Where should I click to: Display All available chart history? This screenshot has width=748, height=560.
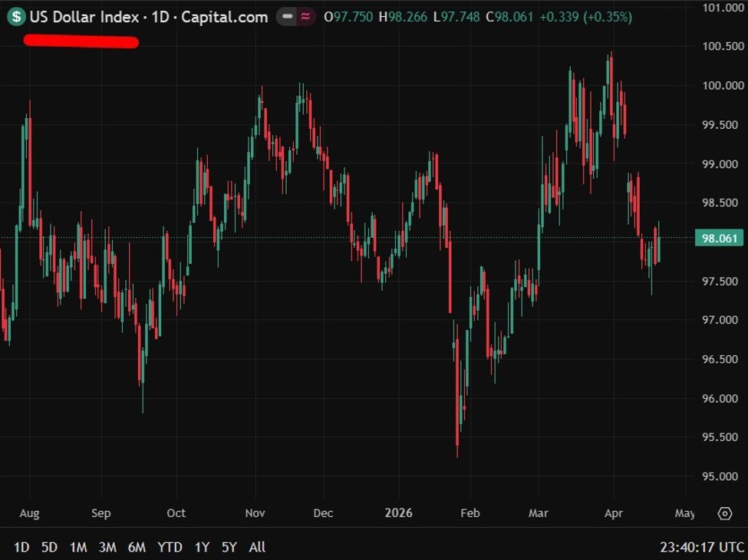click(x=257, y=547)
